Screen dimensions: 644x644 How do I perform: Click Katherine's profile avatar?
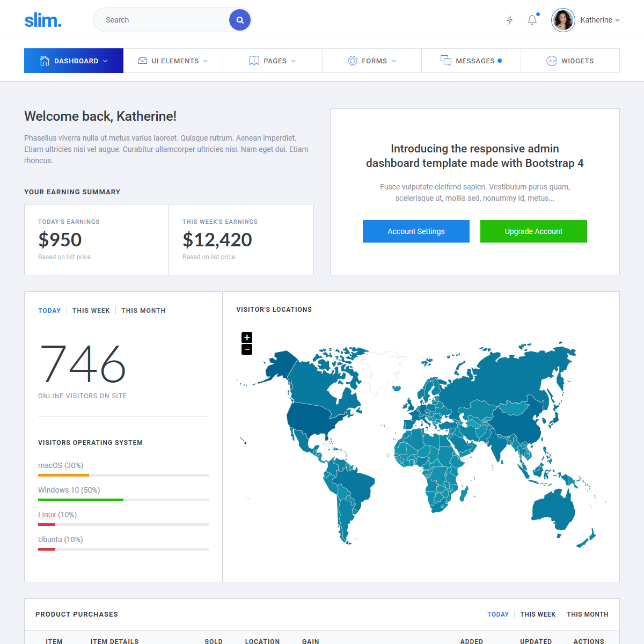click(x=563, y=20)
